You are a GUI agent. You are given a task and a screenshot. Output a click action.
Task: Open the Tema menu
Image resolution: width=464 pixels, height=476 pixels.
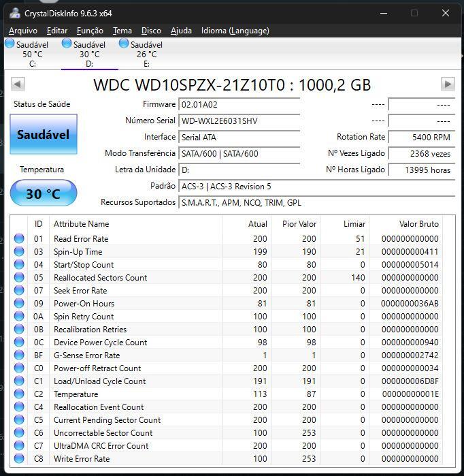click(x=122, y=31)
